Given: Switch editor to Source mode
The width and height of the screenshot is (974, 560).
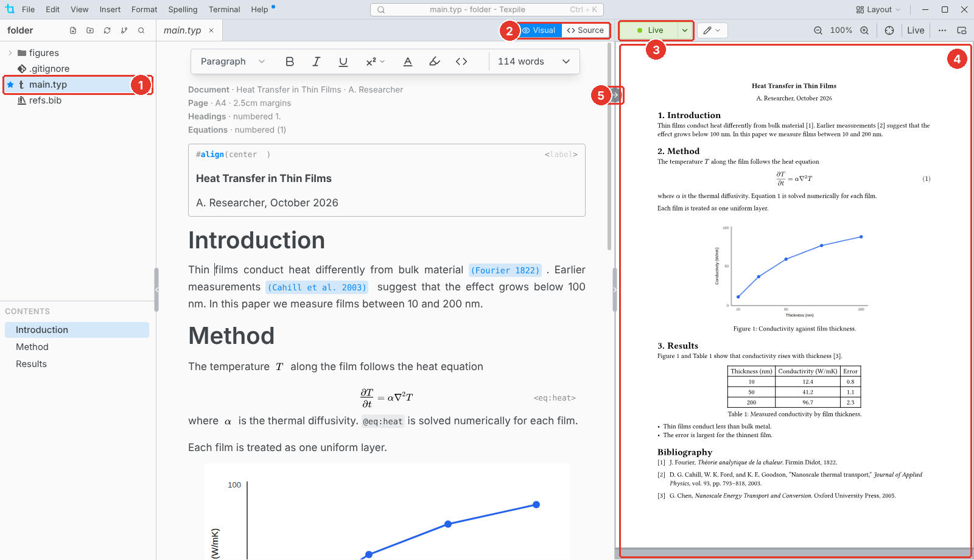Looking at the screenshot, I should [585, 30].
